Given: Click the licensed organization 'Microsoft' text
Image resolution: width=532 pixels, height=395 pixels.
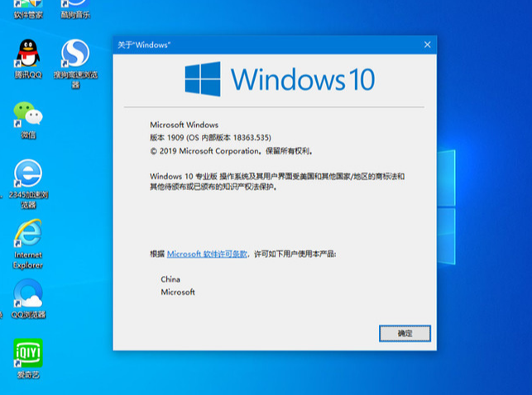Looking at the screenshot, I should click(178, 292).
